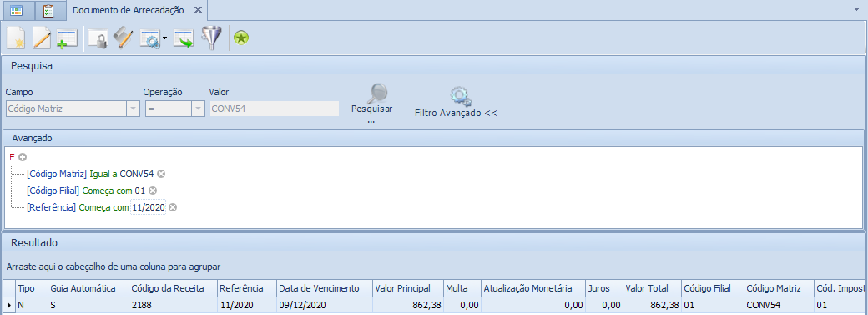The height and width of the screenshot is (315, 868).
Task: Click the Valor field containing CONV54
Action: point(274,109)
